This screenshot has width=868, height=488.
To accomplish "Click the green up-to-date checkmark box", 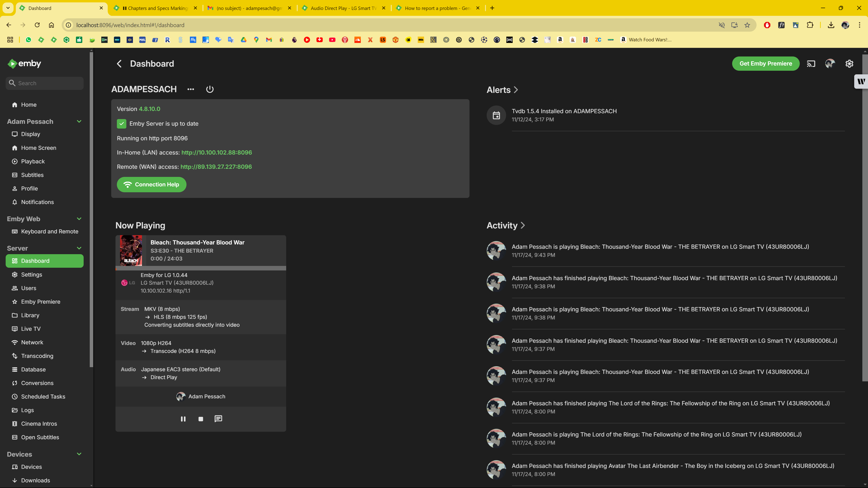I will pyautogui.click(x=122, y=124).
